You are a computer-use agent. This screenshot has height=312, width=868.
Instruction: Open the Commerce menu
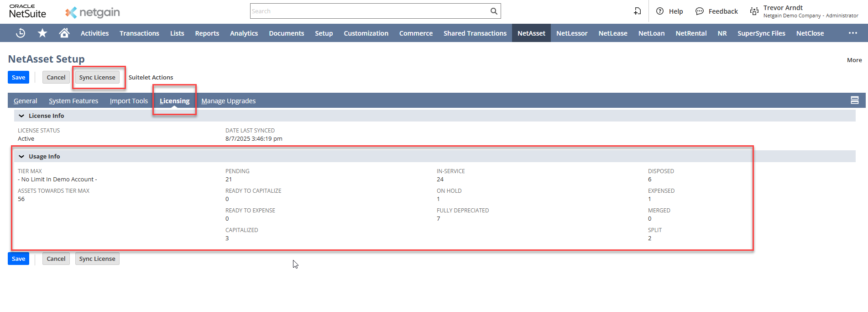[x=416, y=33]
